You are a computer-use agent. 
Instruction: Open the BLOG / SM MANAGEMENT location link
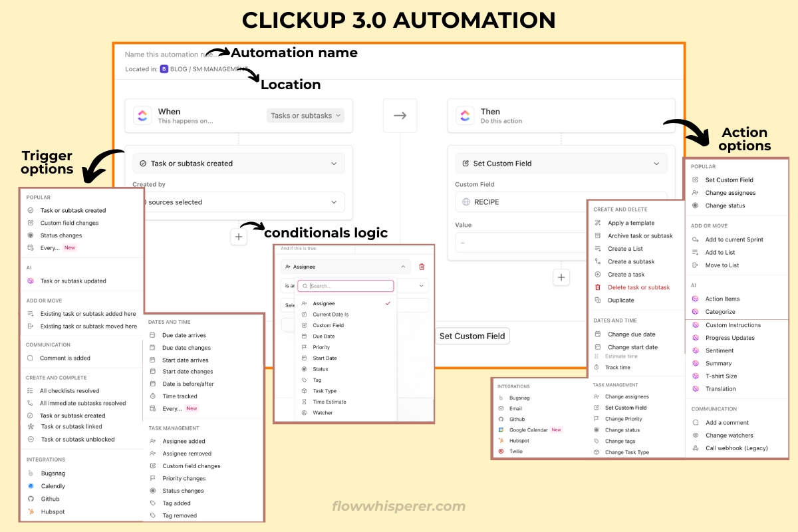203,69
